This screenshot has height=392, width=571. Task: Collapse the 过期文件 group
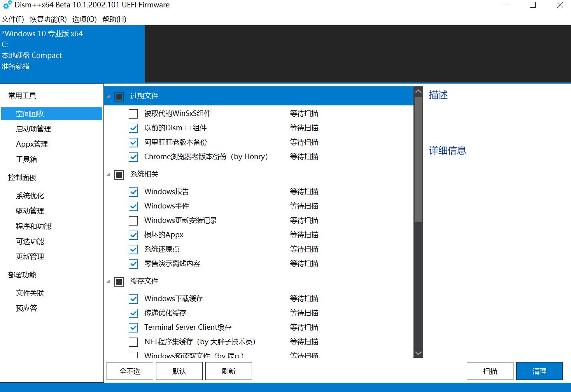click(x=109, y=96)
